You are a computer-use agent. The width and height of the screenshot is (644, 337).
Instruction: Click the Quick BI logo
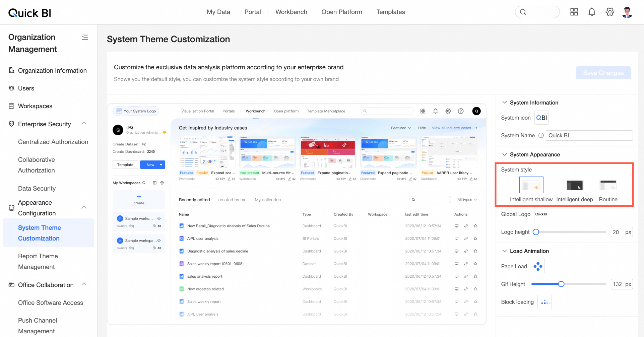[29, 13]
